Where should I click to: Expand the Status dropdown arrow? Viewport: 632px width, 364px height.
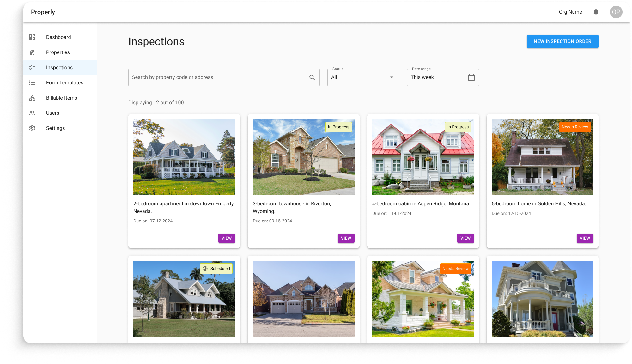pos(392,77)
